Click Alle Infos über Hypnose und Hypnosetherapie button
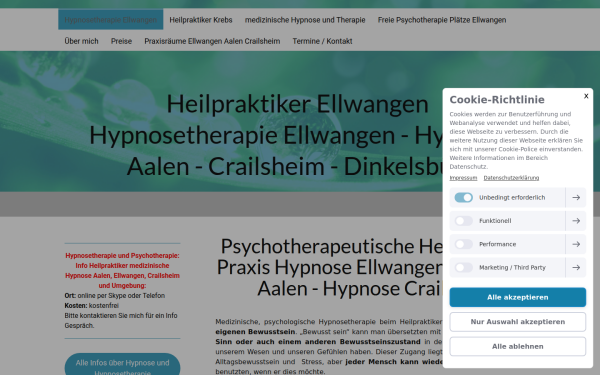The width and height of the screenshot is (600, 375). pyautogui.click(x=122, y=365)
